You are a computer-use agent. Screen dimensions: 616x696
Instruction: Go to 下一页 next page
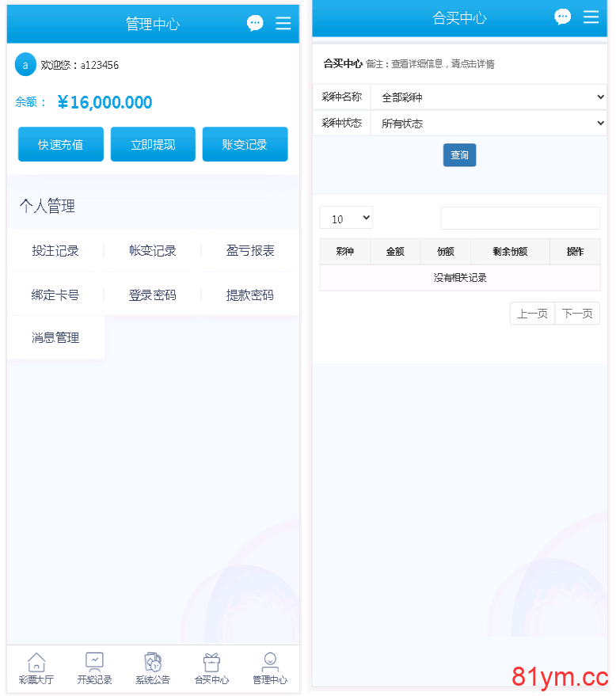click(577, 314)
